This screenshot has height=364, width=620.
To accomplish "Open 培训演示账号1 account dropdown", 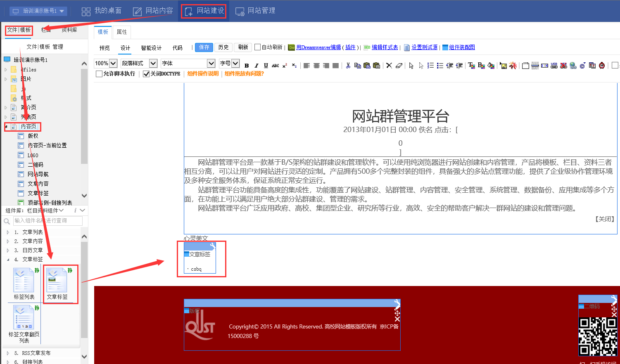I will (38, 11).
